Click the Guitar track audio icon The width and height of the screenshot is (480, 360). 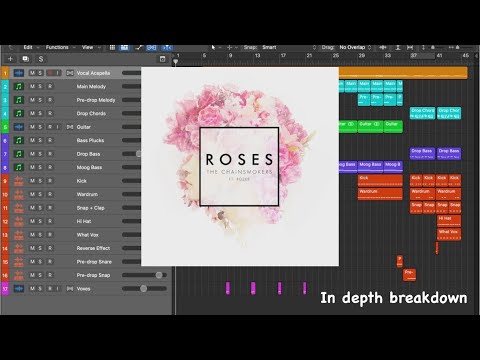pyautogui.click(x=19, y=127)
